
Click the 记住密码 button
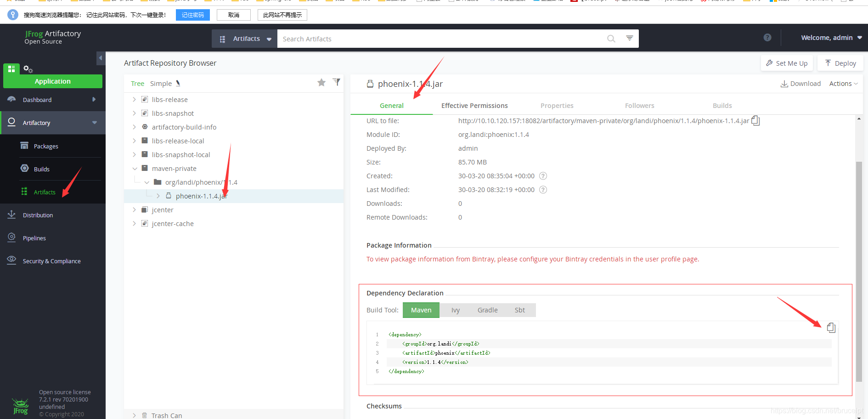[x=193, y=15]
